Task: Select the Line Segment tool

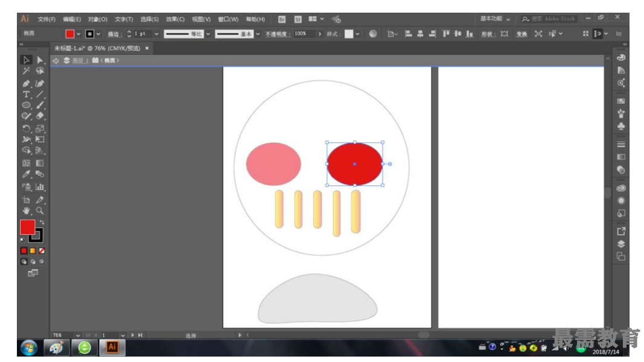Action: pyautogui.click(x=40, y=94)
